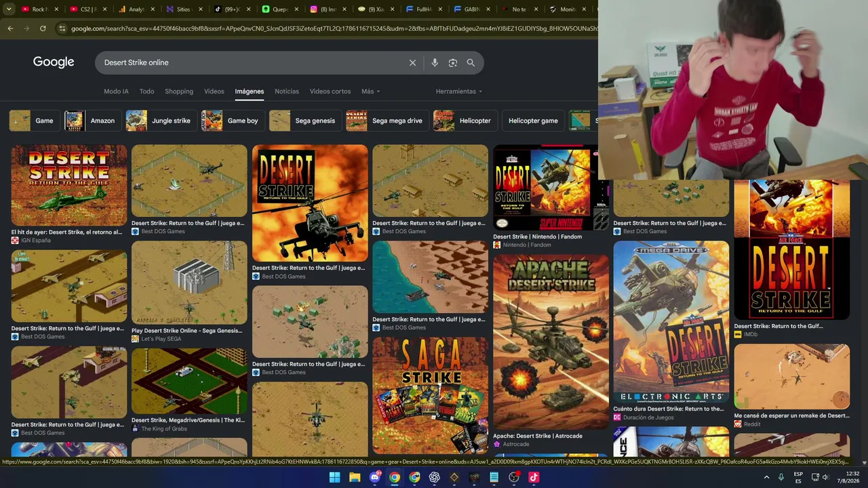Open the IMDb Desert Strike poster image

click(x=792, y=249)
